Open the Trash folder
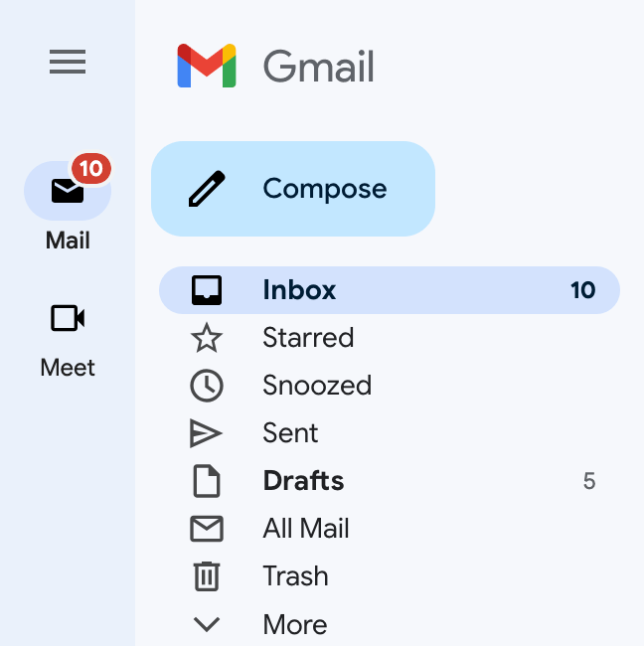Screen dimensions: 644x646 390,576
